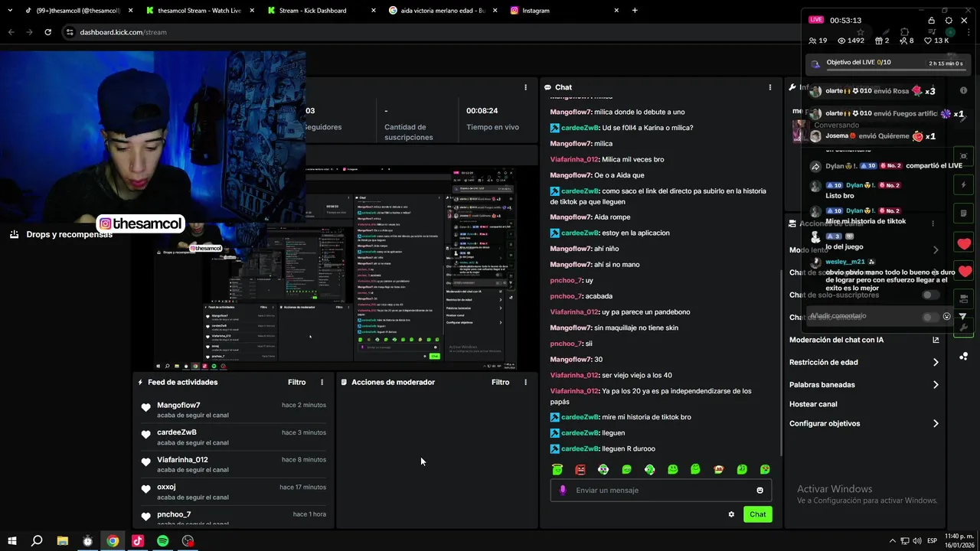Open chat settings gear next to Chat button
The width and height of the screenshot is (980, 551).
(x=731, y=514)
